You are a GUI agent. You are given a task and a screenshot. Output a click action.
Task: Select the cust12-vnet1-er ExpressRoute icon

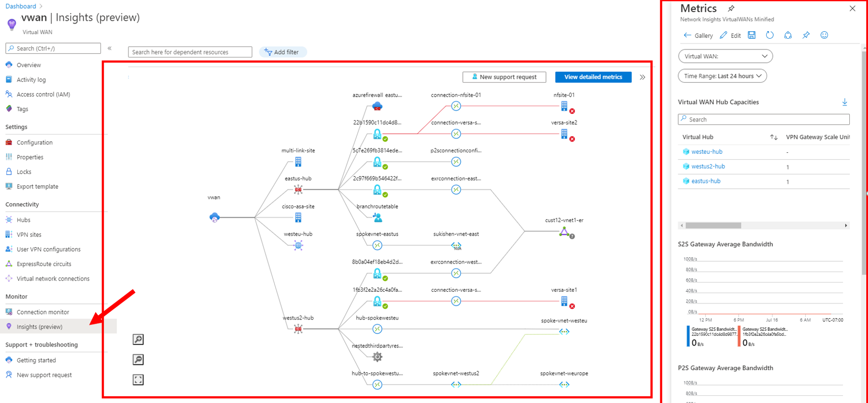pyautogui.click(x=564, y=232)
